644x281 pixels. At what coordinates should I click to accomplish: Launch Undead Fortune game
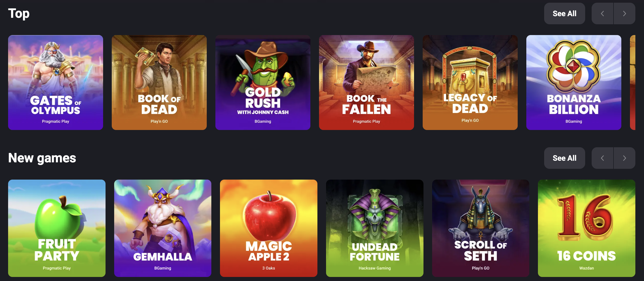(375, 228)
